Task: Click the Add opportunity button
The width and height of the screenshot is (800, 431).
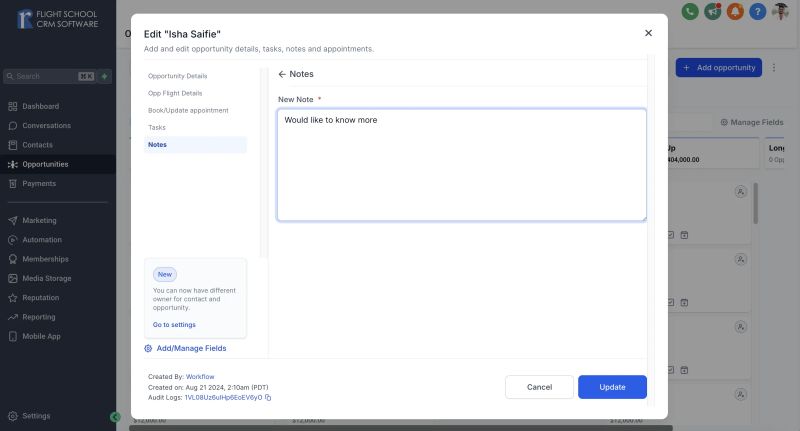Action: point(718,67)
